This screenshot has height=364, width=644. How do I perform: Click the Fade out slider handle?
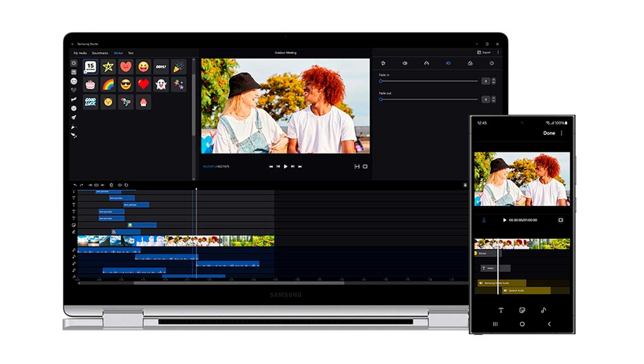pos(381,99)
